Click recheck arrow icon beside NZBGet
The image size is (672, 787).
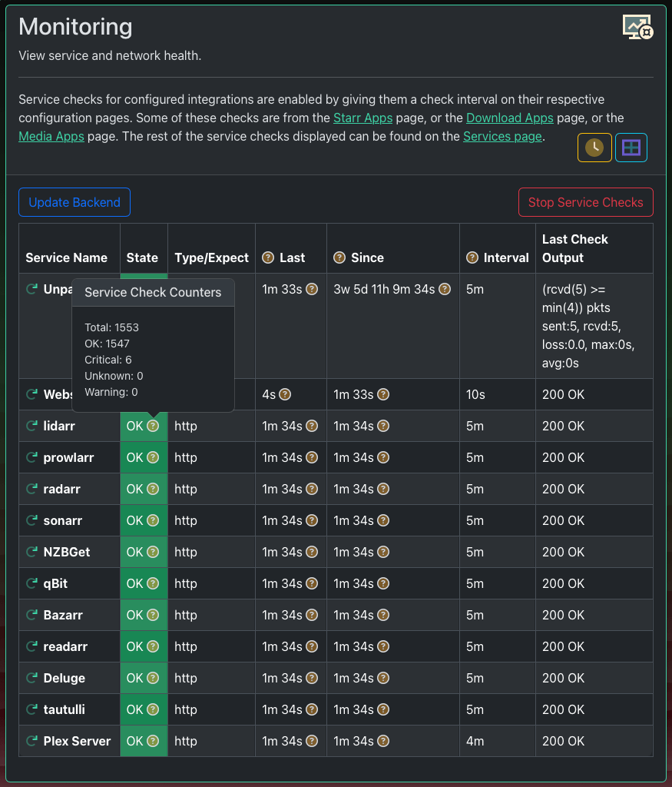(x=32, y=552)
